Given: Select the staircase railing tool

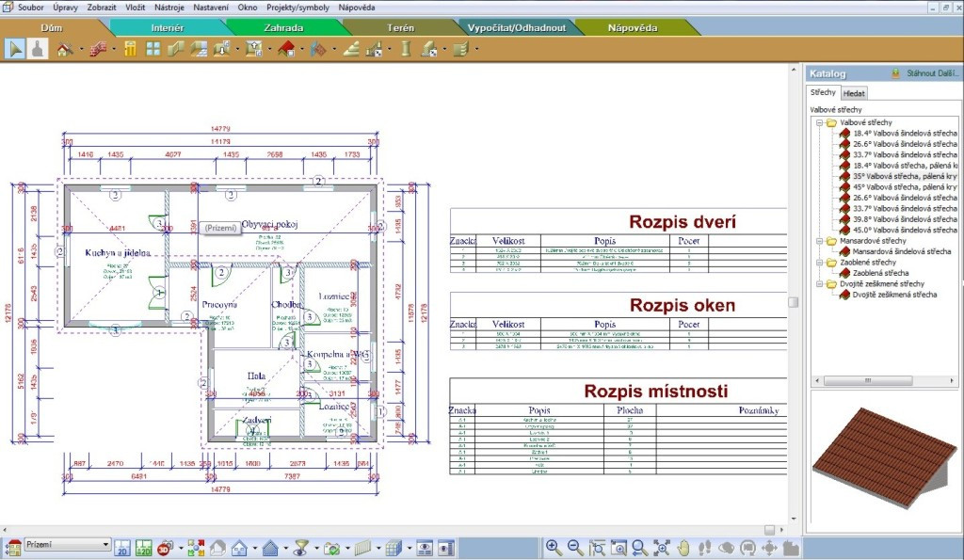Looking at the screenshot, I should point(375,49).
